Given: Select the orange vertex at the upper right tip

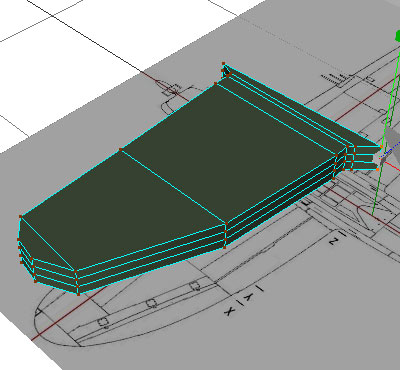Looking at the screenshot, I should (381, 147).
